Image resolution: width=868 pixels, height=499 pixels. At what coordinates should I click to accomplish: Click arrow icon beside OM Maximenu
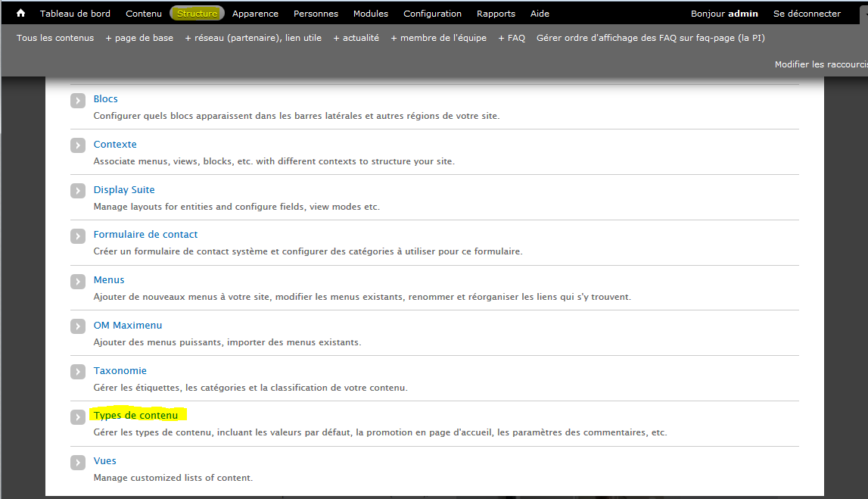[78, 326]
